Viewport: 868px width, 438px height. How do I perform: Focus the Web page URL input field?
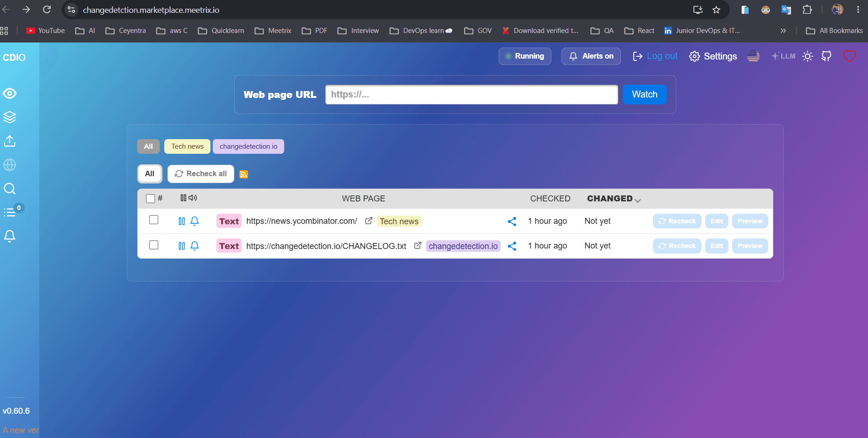tap(472, 94)
